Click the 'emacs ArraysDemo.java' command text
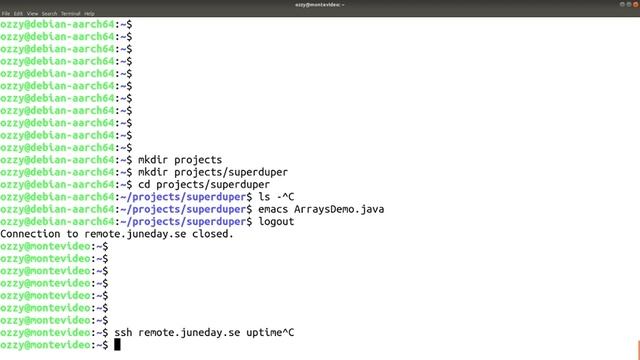 pyautogui.click(x=321, y=209)
